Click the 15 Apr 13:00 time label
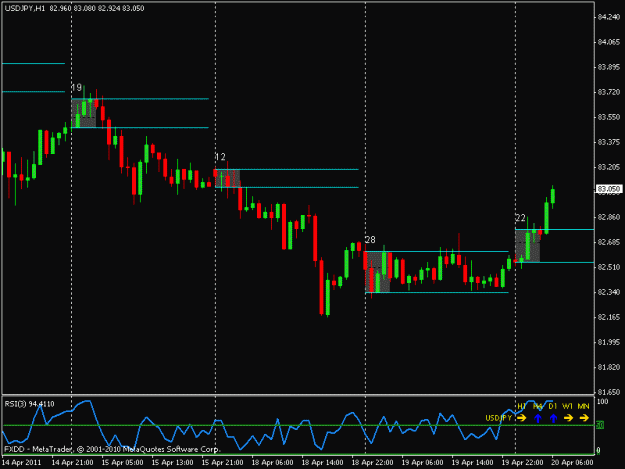The height and width of the screenshot is (469, 625). click(173, 462)
